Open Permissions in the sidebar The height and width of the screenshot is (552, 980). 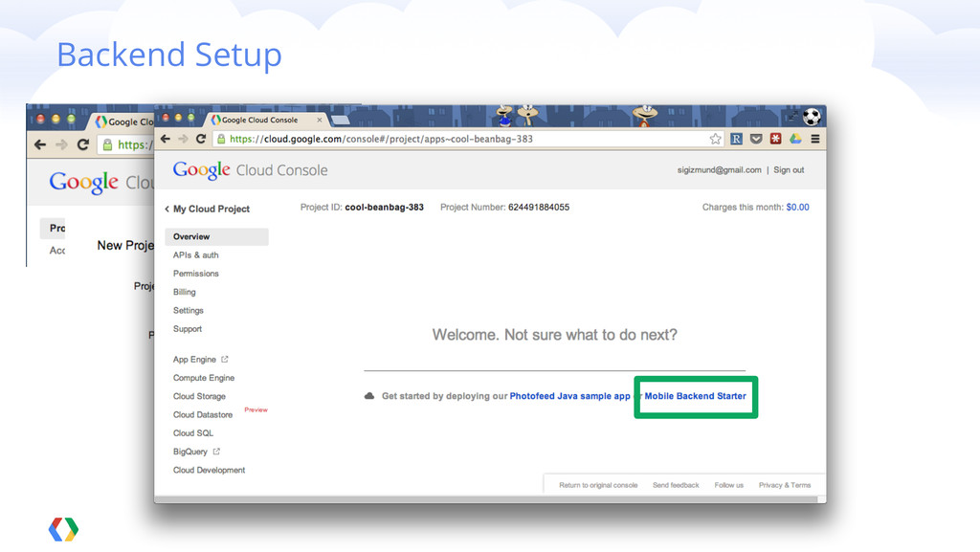(x=195, y=274)
